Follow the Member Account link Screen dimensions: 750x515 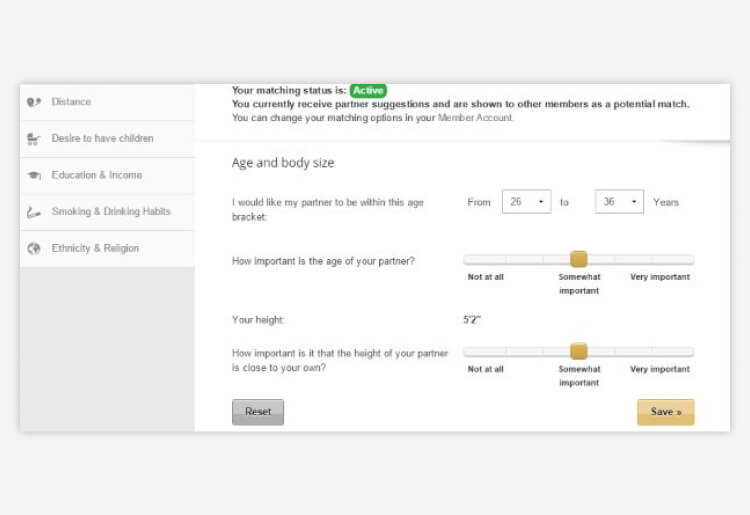[474, 118]
